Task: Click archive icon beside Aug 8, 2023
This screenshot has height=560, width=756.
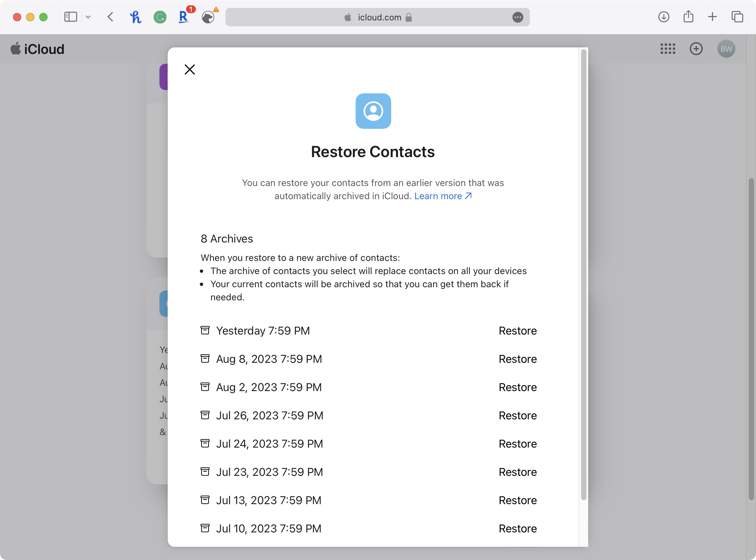Action: click(x=205, y=358)
